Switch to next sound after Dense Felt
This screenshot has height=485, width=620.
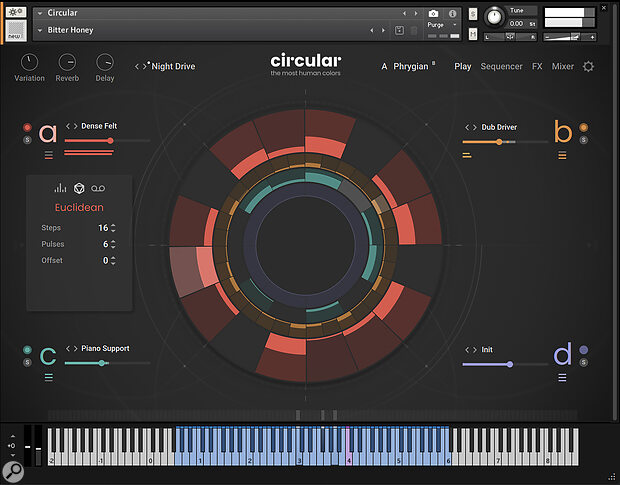[x=76, y=126]
